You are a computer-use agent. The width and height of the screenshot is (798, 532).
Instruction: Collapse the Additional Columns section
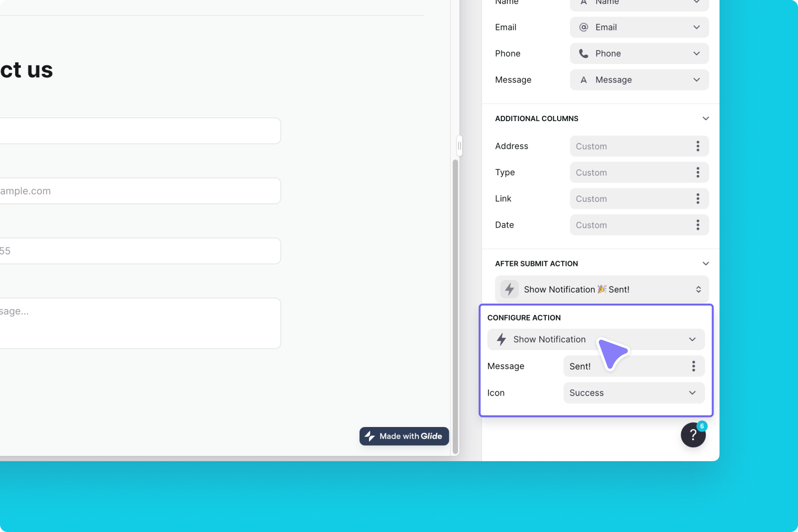tap(705, 119)
